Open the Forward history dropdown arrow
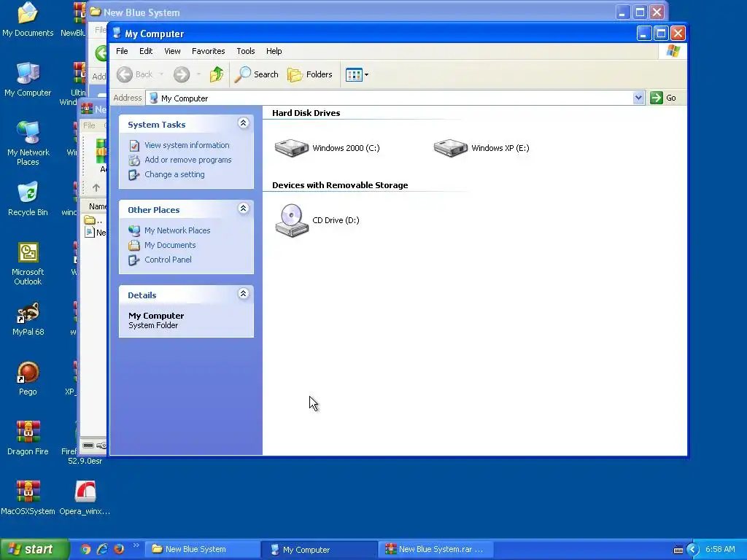The image size is (747, 560). (x=198, y=74)
